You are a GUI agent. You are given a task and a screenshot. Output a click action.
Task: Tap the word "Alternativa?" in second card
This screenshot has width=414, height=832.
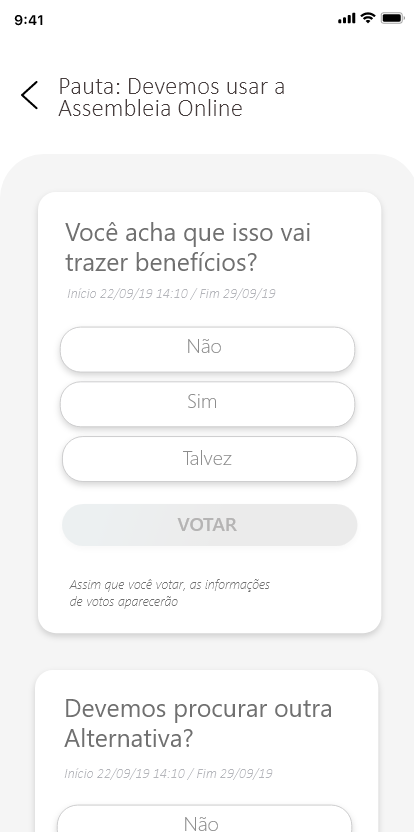coord(128,739)
